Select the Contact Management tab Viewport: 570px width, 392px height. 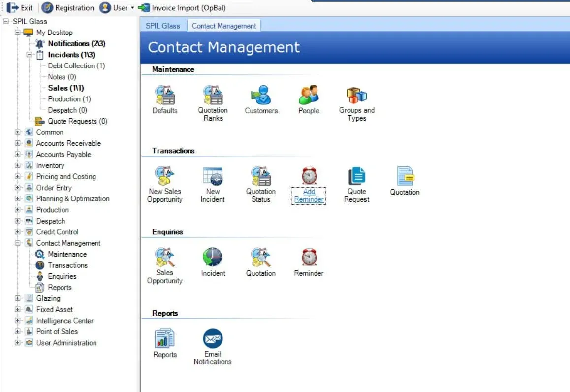click(x=224, y=26)
